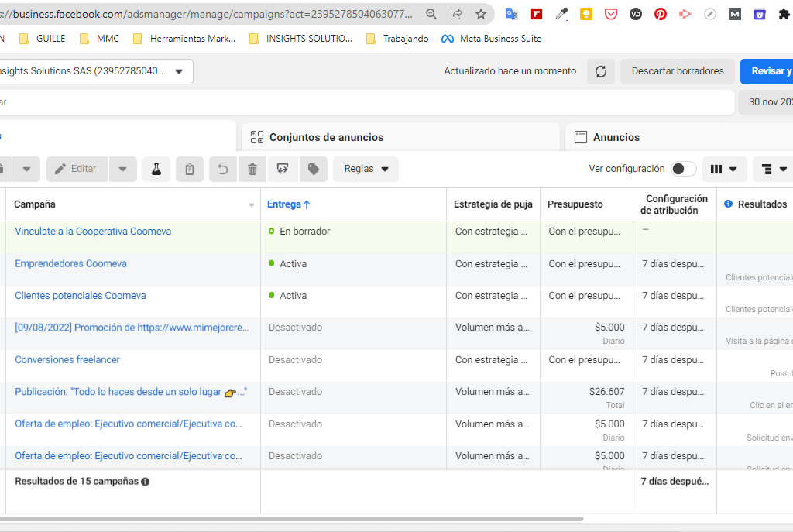Open A/B test flask icon
The height and width of the screenshot is (532, 793).
(x=156, y=169)
